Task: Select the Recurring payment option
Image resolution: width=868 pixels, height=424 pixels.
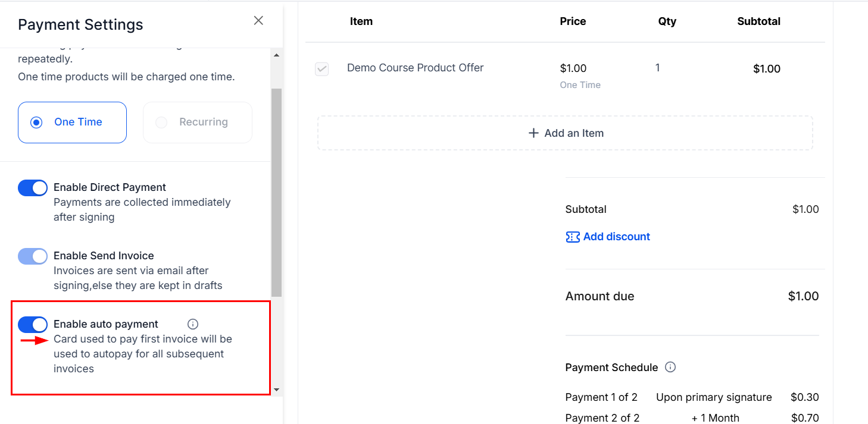Action: (x=198, y=123)
